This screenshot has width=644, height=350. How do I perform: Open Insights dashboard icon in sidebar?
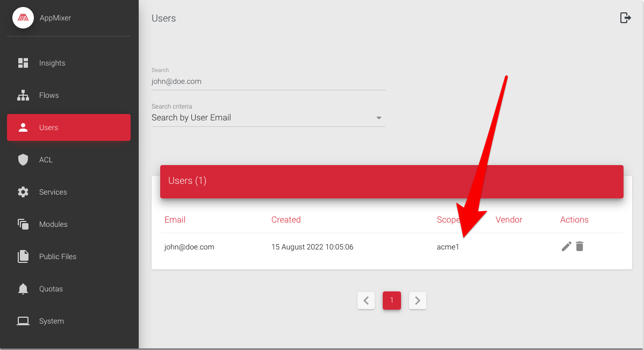(23, 63)
